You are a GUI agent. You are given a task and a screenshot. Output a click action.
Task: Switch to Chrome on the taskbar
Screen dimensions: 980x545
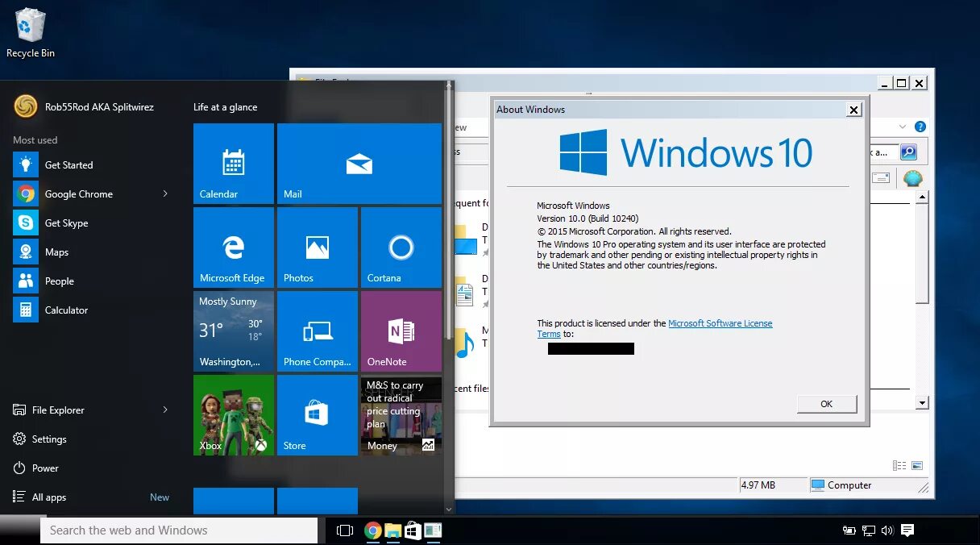(x=372, y=530)
